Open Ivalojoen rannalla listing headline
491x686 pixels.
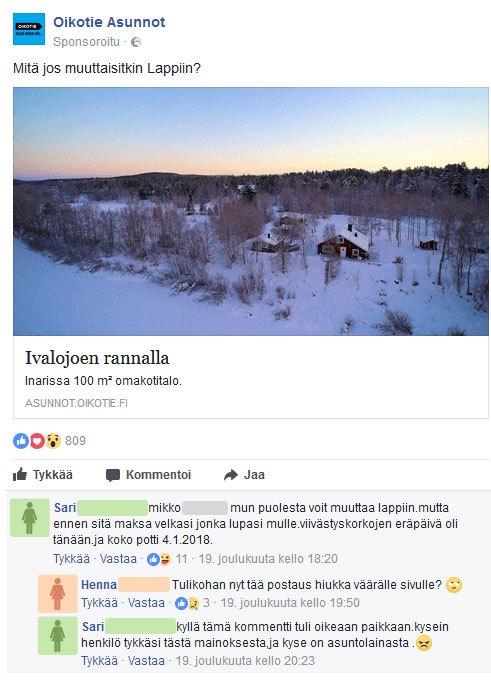click(97, 358)
